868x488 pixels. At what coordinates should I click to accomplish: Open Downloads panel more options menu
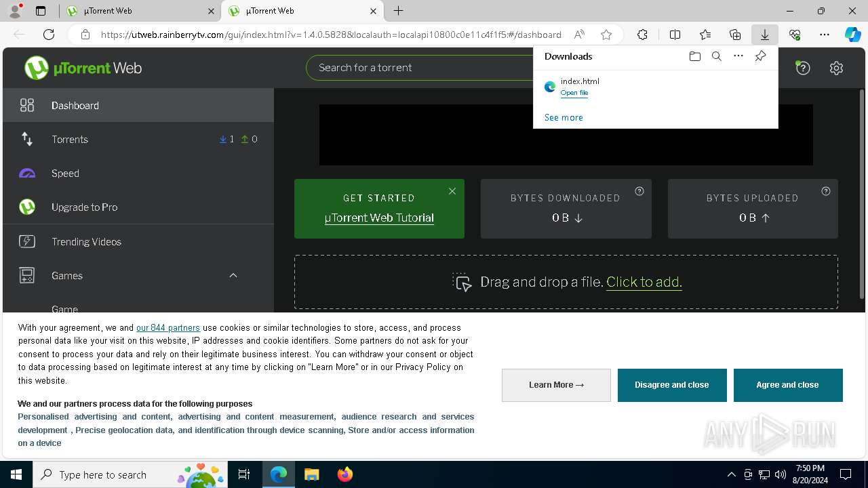click(738, 56)
